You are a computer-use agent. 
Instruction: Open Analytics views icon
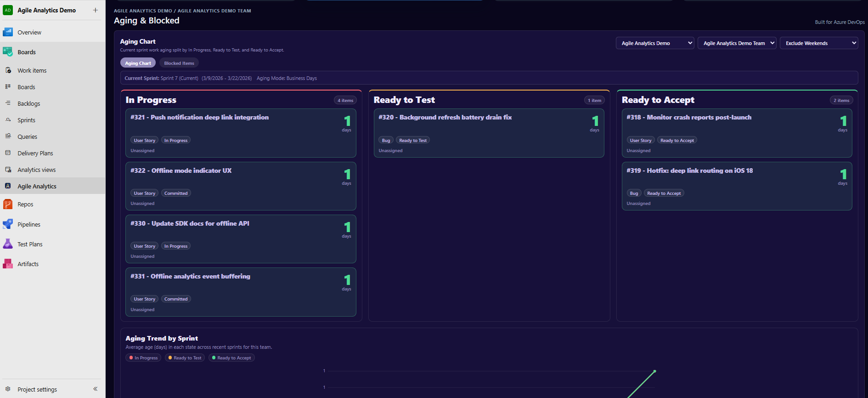(x=8, y=170)
